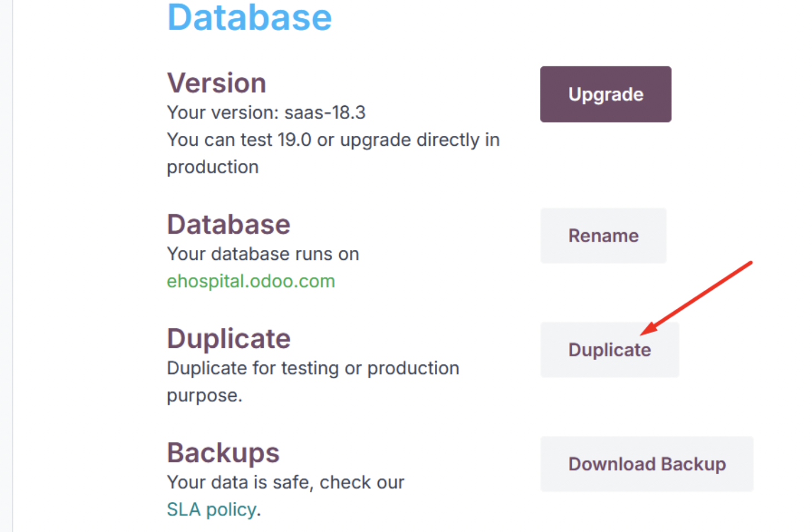Click the 'Your data is safe' text

285,482
